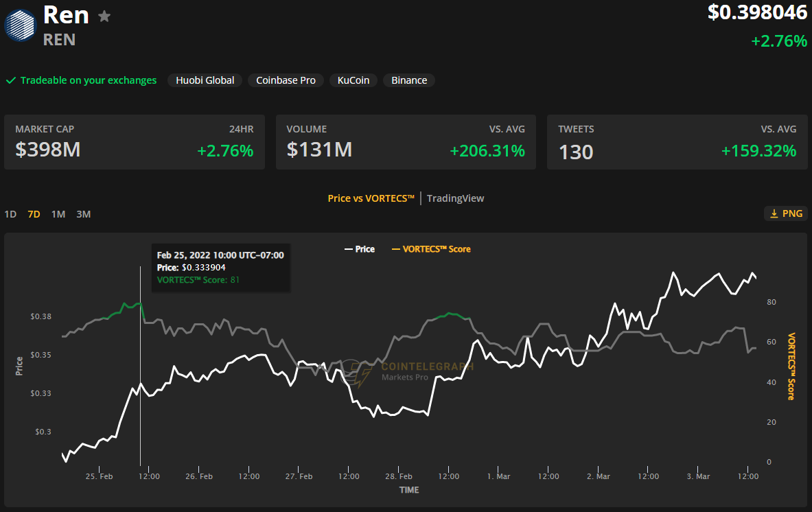Select the 1D time range
The image size is (812, 512).
10,214
